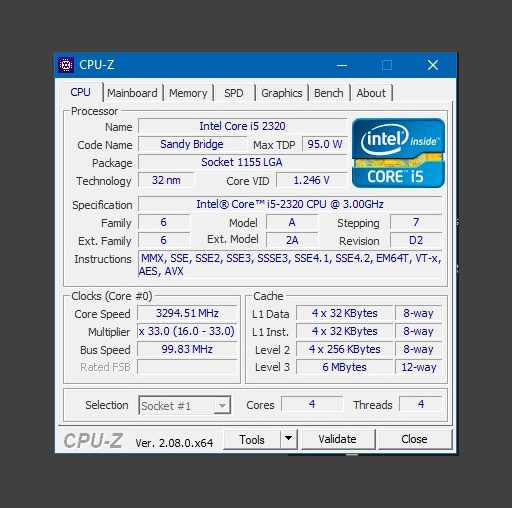This screenshot has width=512, height=508.
Task: Click the 1.246 V Core VID value
Action: click(x=311, y=180)
